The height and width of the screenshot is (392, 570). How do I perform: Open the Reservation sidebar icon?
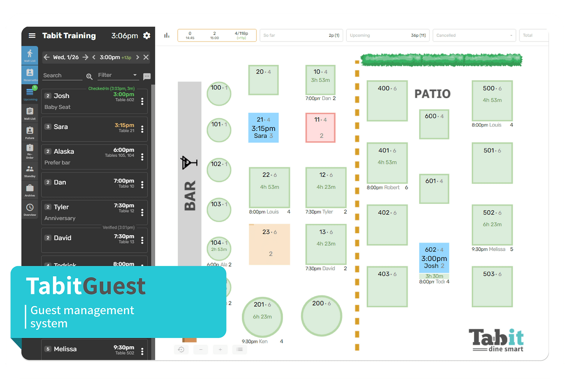pyautogui.click(x=30, y=74)
